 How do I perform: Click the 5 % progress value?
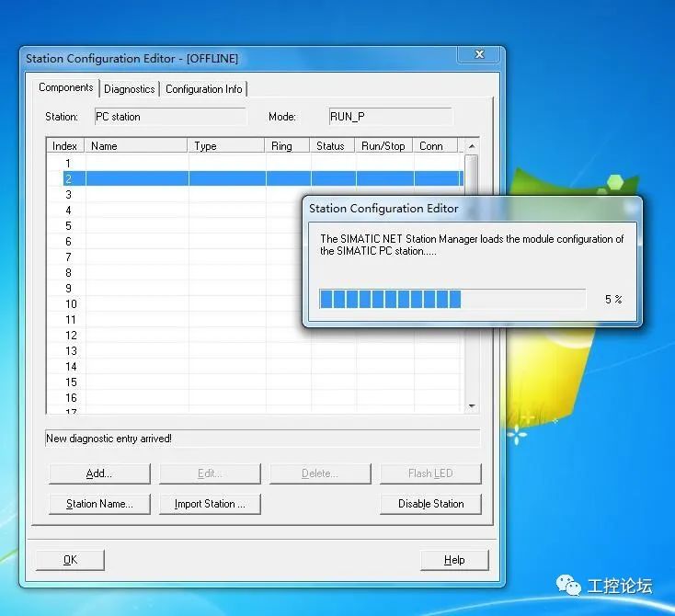[x=613, y=299]
